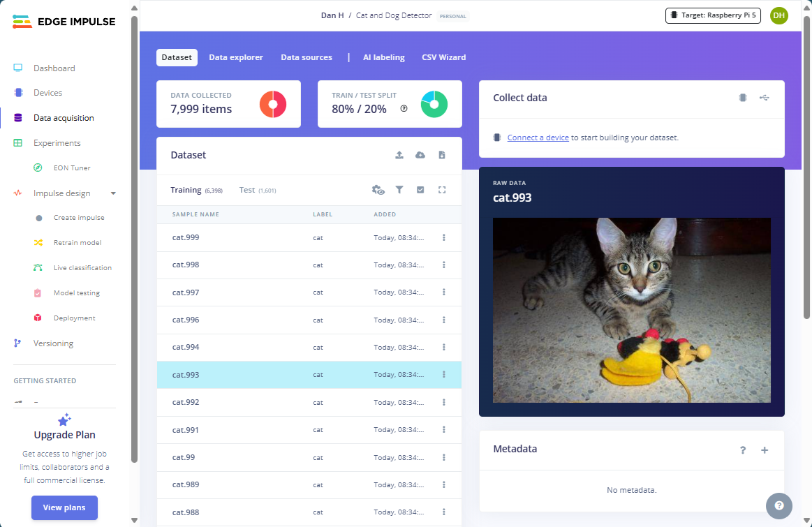Toggle the select multiple items checkbox icon
Image resolution: width=812 pixels, height=527 pixels.
[420, 190]
